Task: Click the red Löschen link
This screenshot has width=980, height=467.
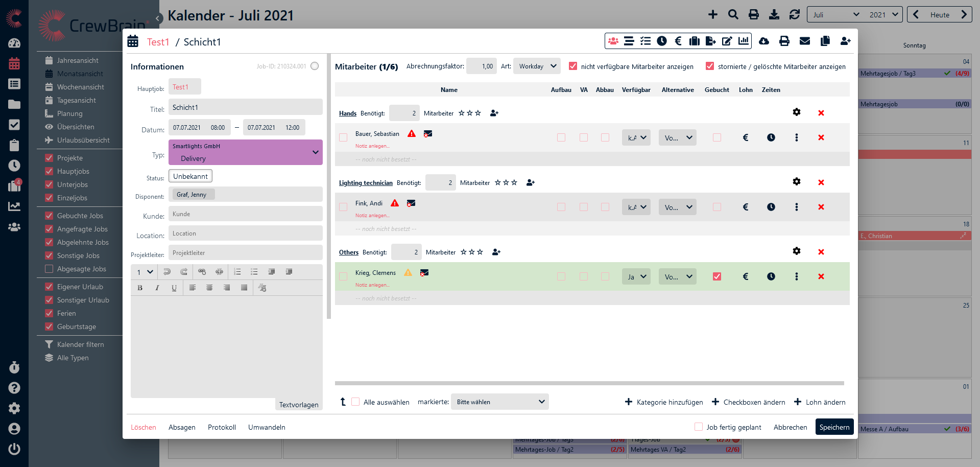Action: pyautogui.click(x=144, y=428)
